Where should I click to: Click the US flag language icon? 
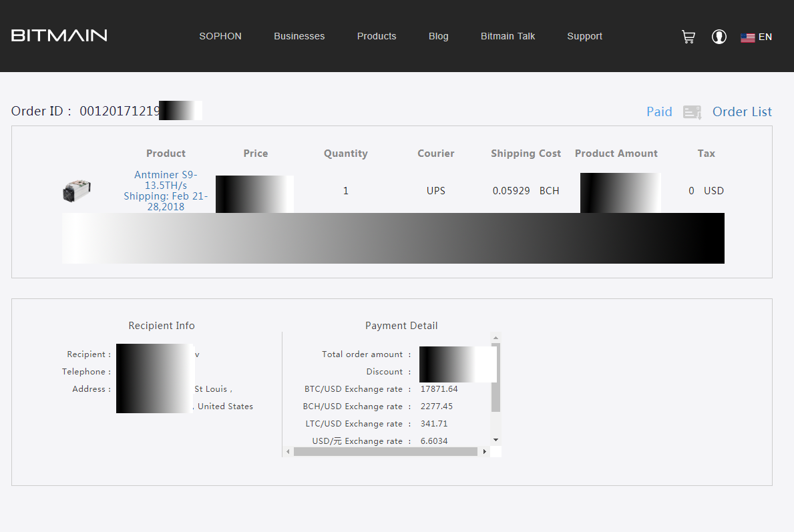coord(747,37)
